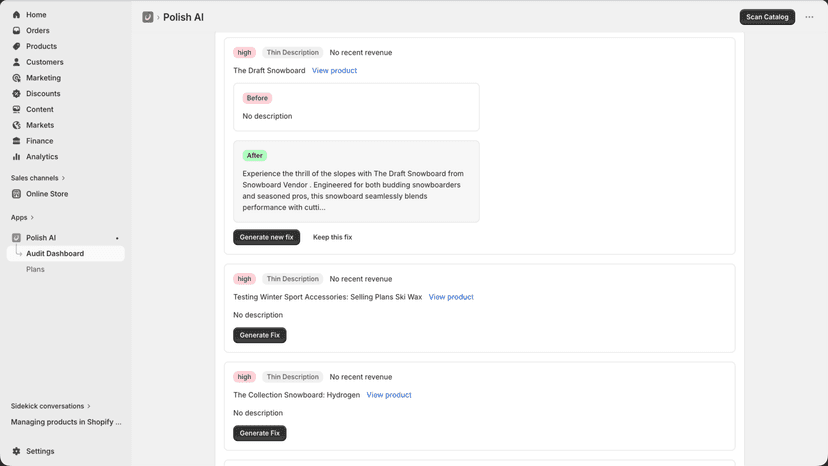View product link for The Draft Snowboard
Viewport: 828px width, 466px height.
point(334,70)
